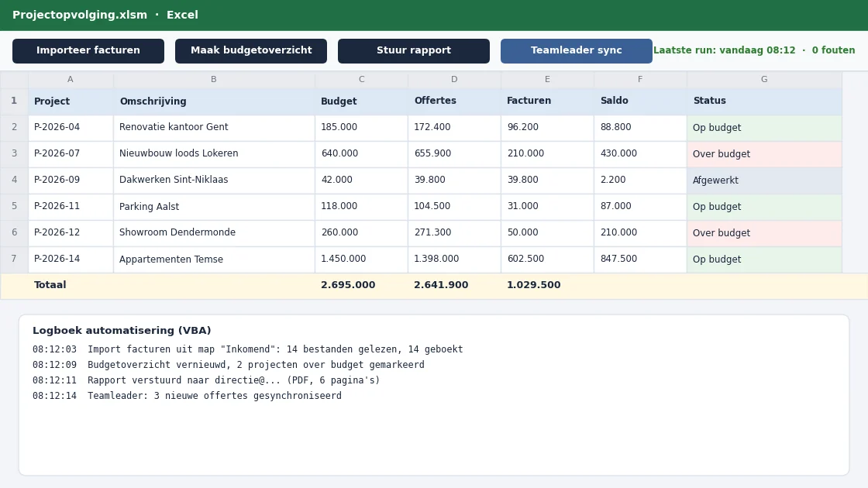
Task: Click the Afgewerkt status cell
Action: click(x=764, y=180)
